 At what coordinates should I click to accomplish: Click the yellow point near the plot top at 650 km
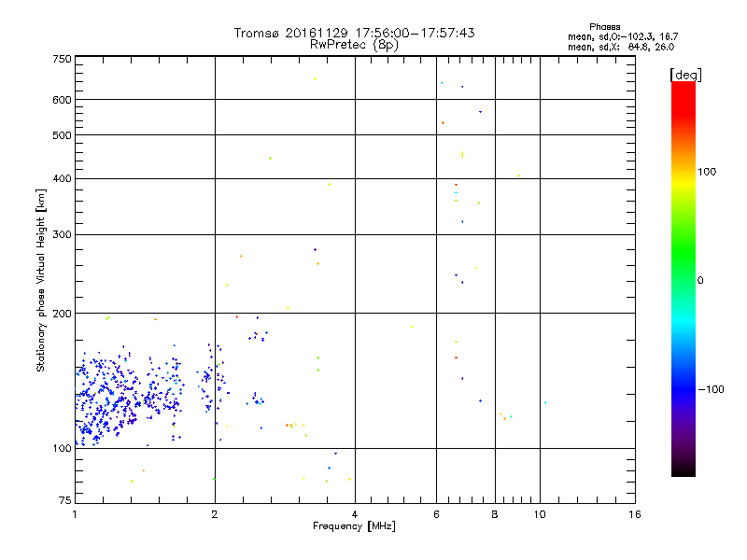pos(315,79)
